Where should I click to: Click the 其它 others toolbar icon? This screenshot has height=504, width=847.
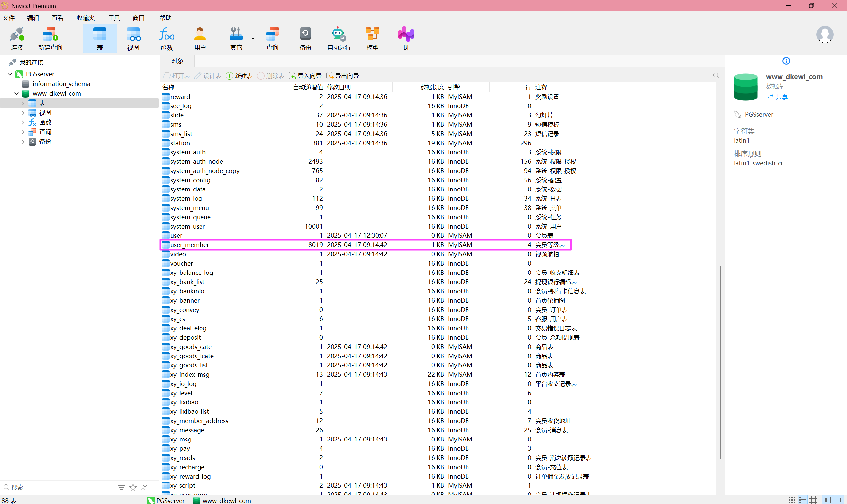[236, 39]
